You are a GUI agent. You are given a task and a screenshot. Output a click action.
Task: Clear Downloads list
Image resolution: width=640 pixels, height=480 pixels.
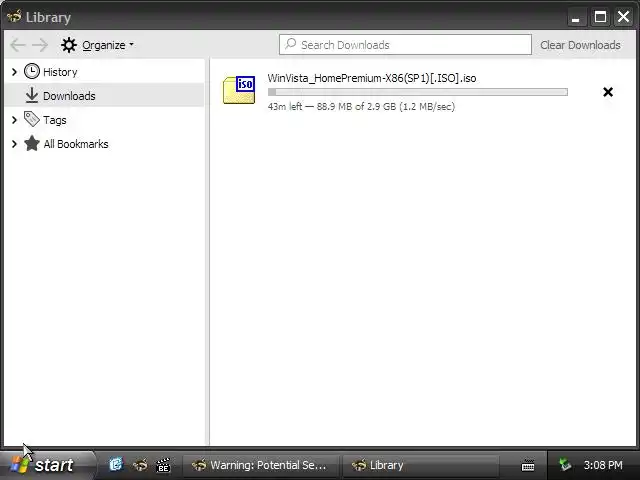coord(580,45)
